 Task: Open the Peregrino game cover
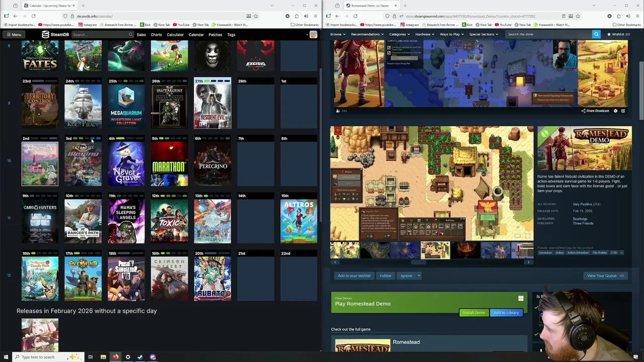tap(212, 164)
